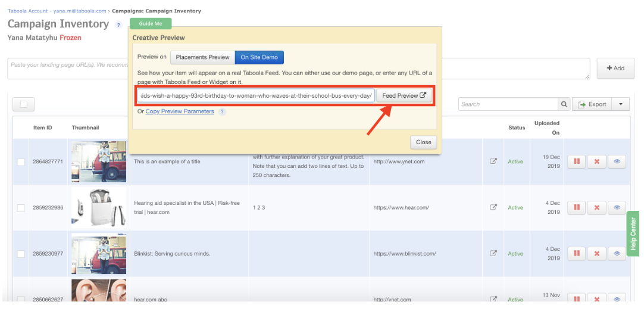Preview item 2864827771 with the eye icon
Screen dimensions: 644x311
click(x=617, y=161)
